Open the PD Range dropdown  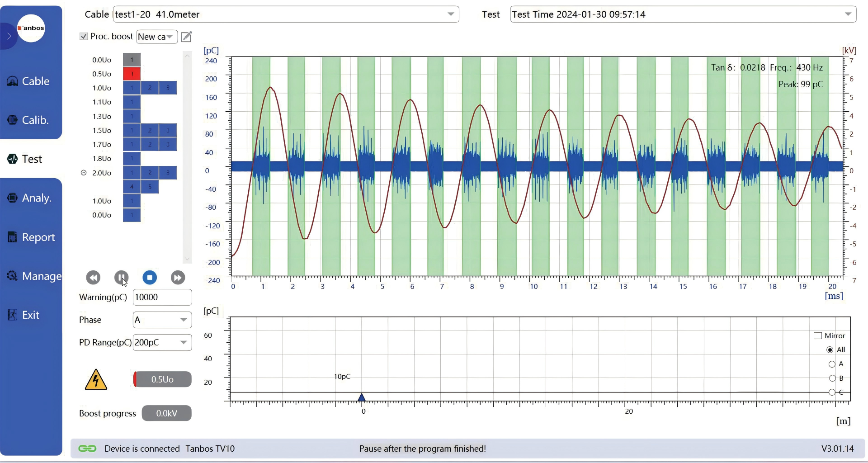[x=183, y=343]
